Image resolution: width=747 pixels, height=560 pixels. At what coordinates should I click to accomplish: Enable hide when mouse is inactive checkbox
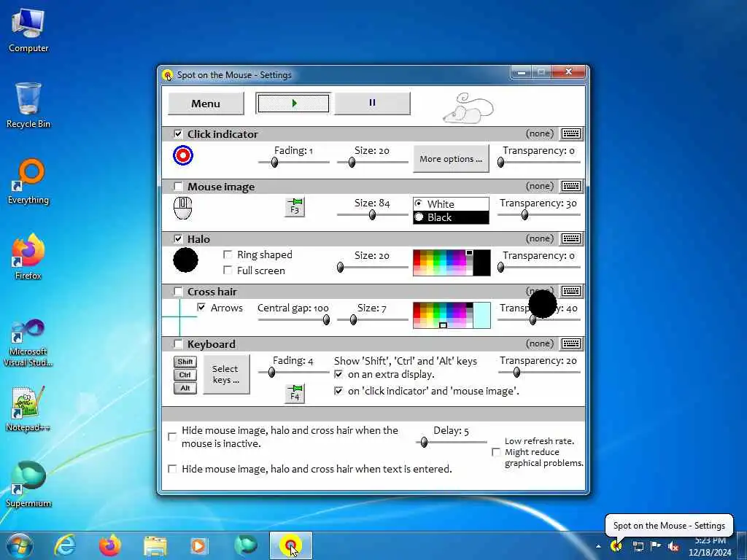point(172,437)
